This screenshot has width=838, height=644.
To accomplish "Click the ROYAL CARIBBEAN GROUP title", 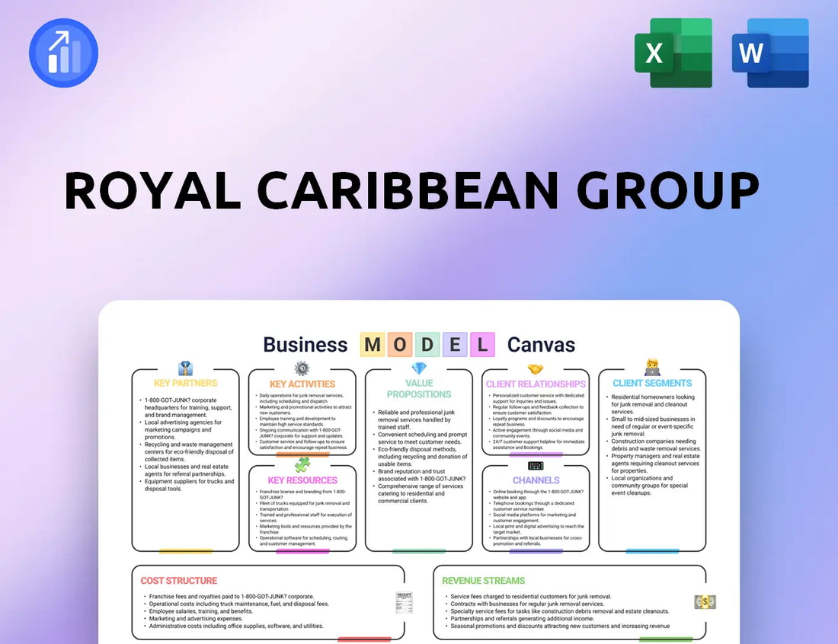I will coord(411,190).
